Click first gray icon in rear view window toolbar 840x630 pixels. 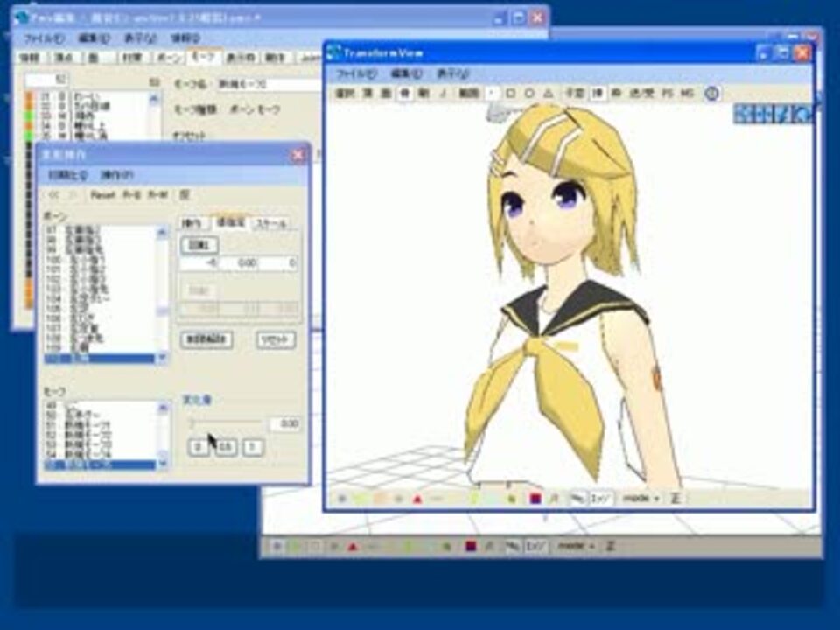[x=276, y=546]
